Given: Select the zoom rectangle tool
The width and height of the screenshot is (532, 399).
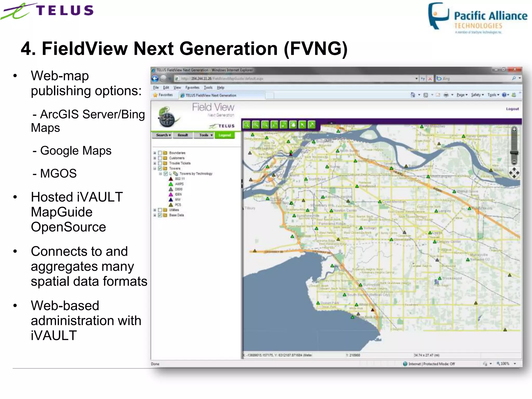Looking at the screenshot, I should 247,125.
